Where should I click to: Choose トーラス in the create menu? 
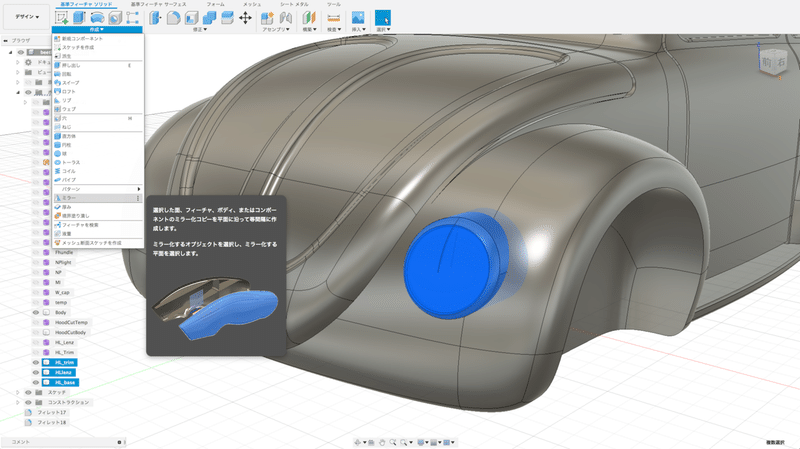97,162
